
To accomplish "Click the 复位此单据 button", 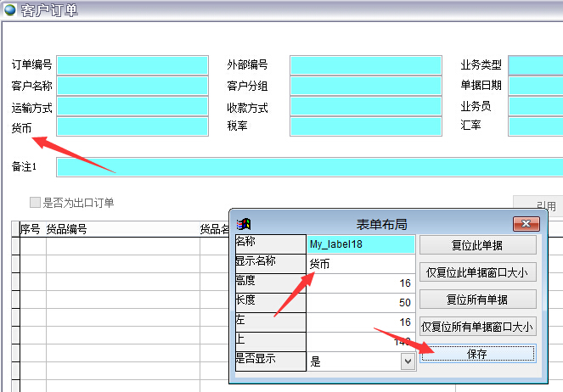I will point(478,245).
